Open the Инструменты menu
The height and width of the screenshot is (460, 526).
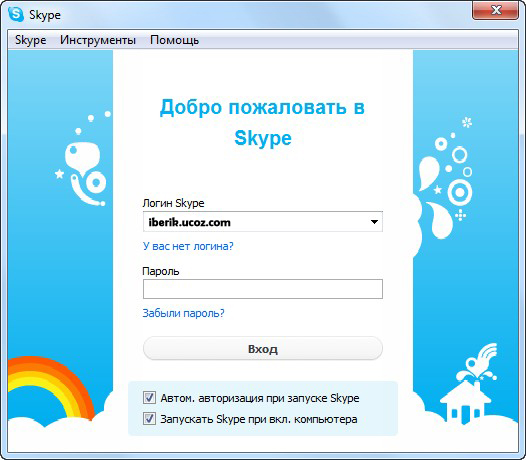(98, 40)
